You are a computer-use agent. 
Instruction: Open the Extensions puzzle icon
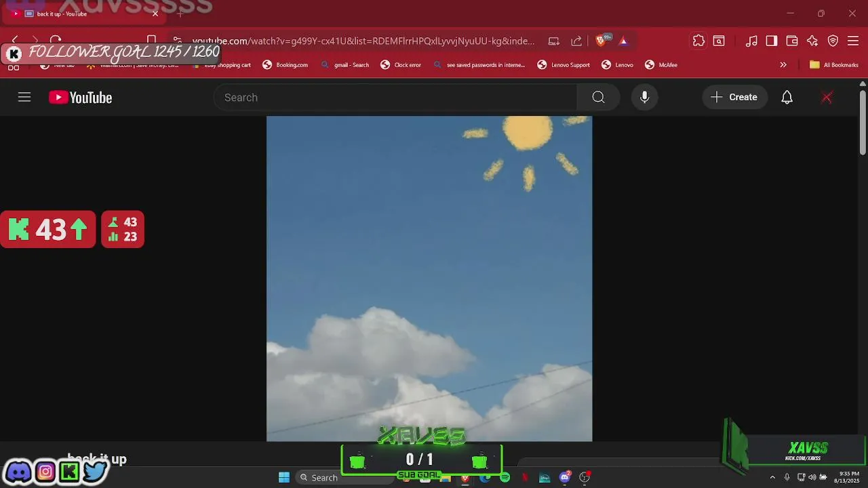[698, 41]
